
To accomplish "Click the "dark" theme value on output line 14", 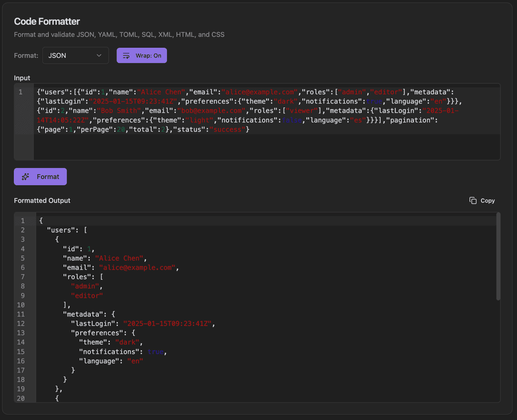I will tap(128, 342).
